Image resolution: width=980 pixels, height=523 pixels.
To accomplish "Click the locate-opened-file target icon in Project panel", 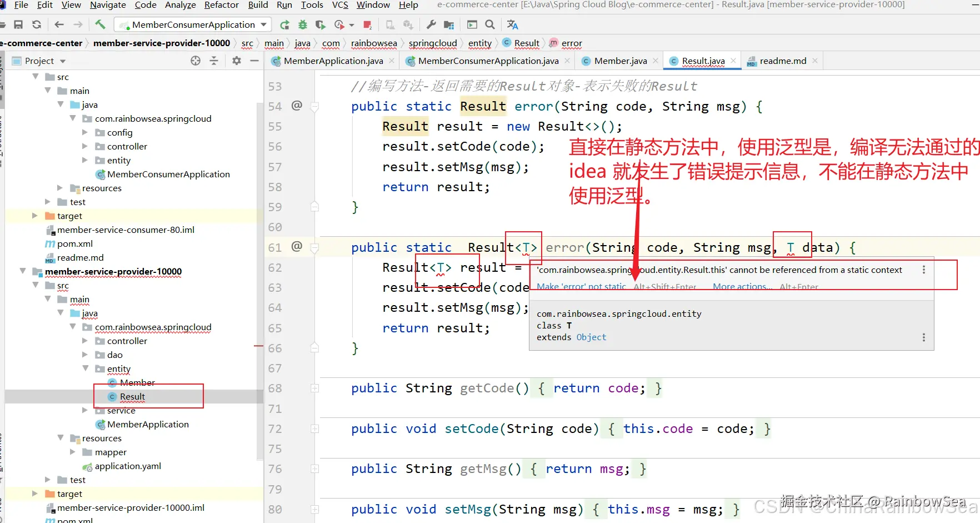I will pos(196,61).
